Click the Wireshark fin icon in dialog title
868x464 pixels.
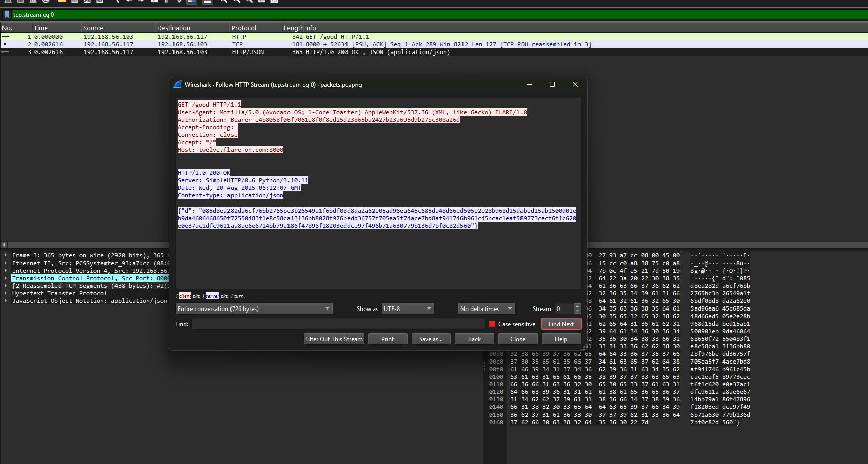coord(178,85)
